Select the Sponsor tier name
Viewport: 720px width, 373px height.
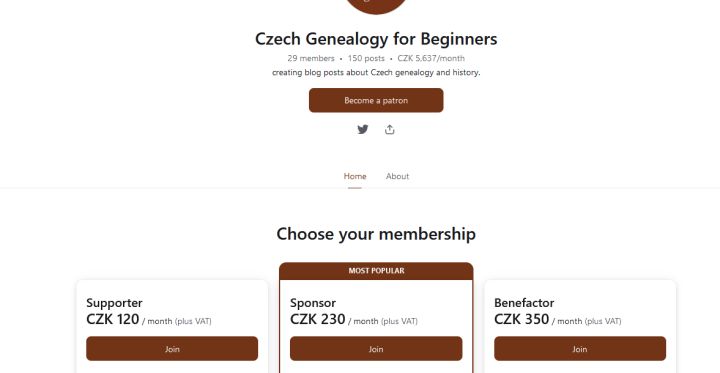point(313,303)
